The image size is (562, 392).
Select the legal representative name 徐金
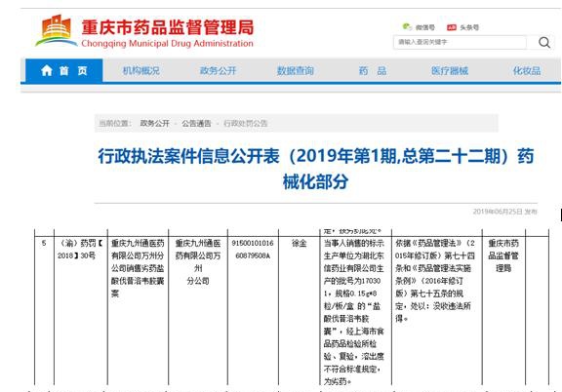tap(299, 244)
